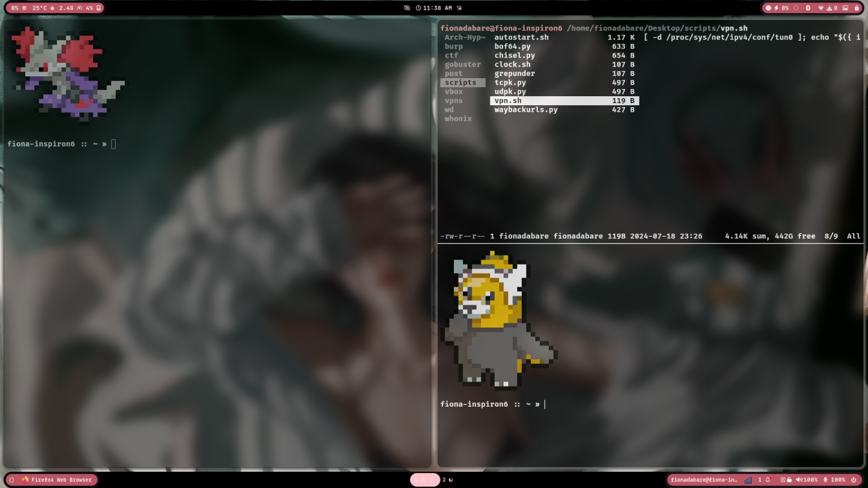Click the '4.14K sum, 442G free' status text
868x488 pixels.
(770, 236)
